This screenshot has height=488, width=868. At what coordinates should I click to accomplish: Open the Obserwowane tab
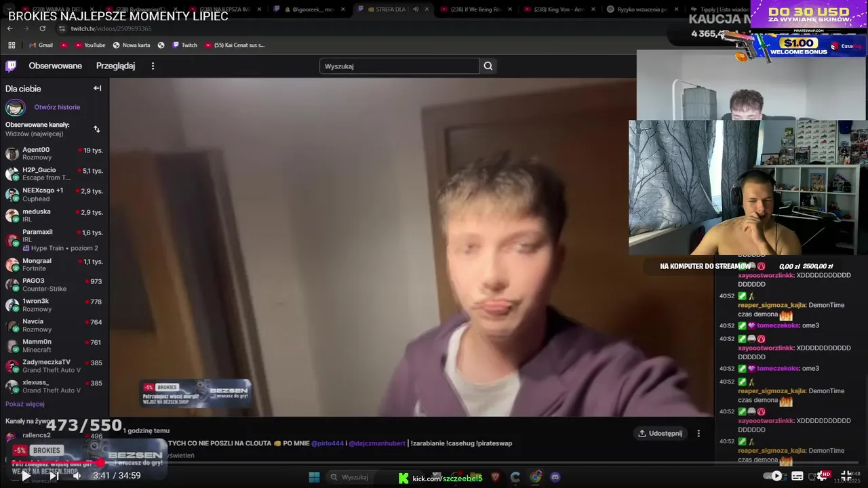coord(55,66)
